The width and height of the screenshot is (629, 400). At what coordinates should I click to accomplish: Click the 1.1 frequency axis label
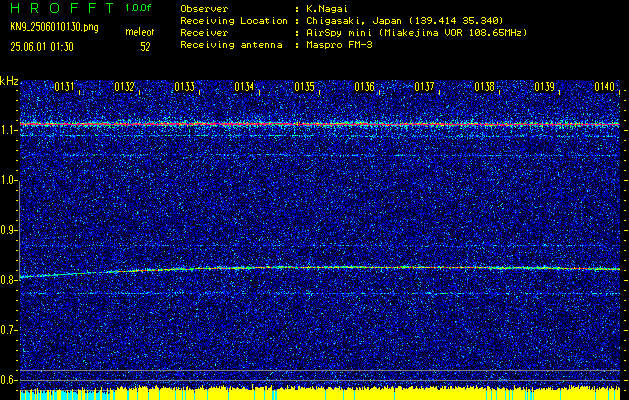8,131
